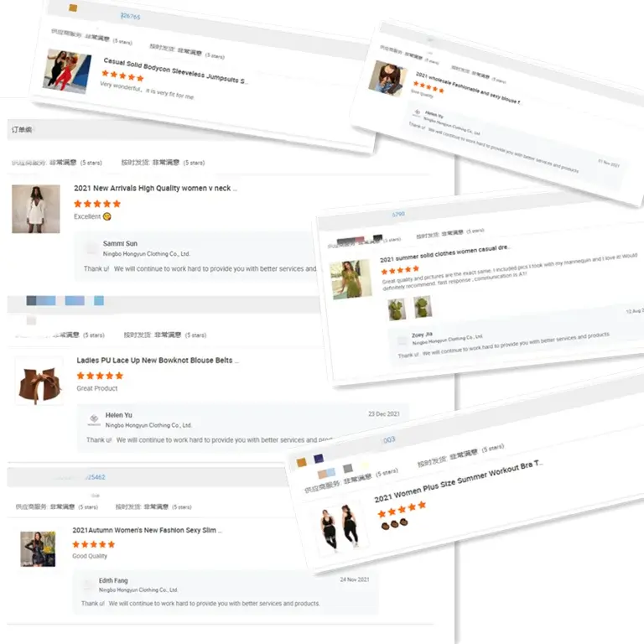Open the olive green casual dress thumbnail
Viewport: 644px width, 644px height.
coord(351,280)
